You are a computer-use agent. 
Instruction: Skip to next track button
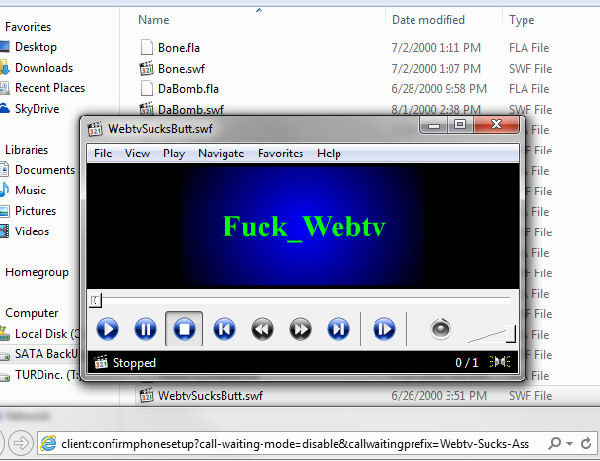tap(338, 329)
